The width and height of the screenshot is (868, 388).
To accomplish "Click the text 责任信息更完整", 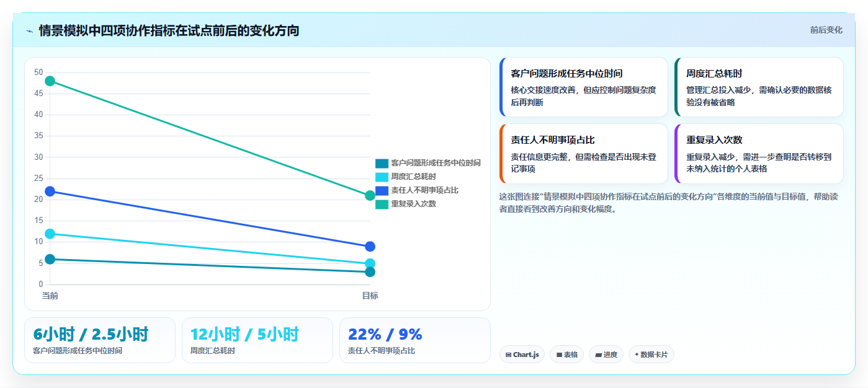I will (539, 157).
